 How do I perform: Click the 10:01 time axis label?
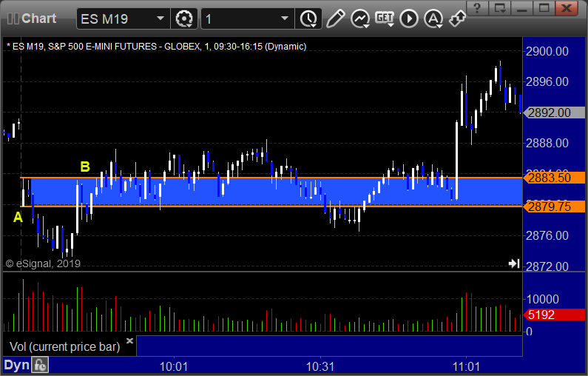pos(173,366)
